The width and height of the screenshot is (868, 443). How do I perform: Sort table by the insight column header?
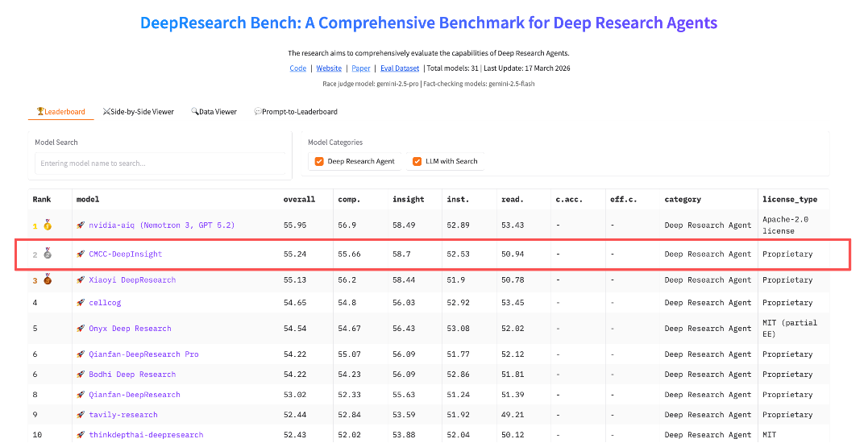408,199
